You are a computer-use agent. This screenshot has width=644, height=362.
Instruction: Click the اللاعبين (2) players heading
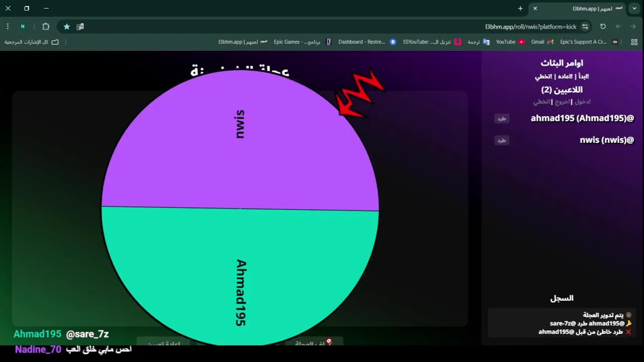pyautogui.click(x=561, y=90)
